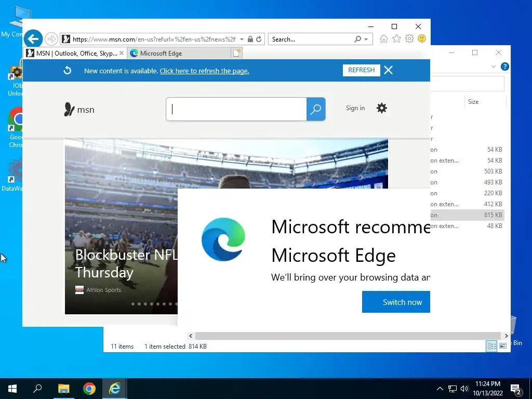Click Internet Explorer taskbar icon

[x=115, y=389]
